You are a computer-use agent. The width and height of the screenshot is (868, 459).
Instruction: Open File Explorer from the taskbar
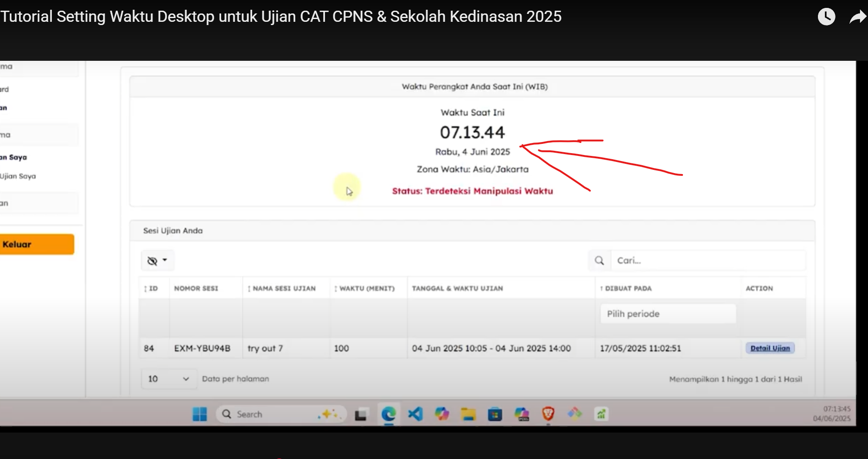coord(468,414)
